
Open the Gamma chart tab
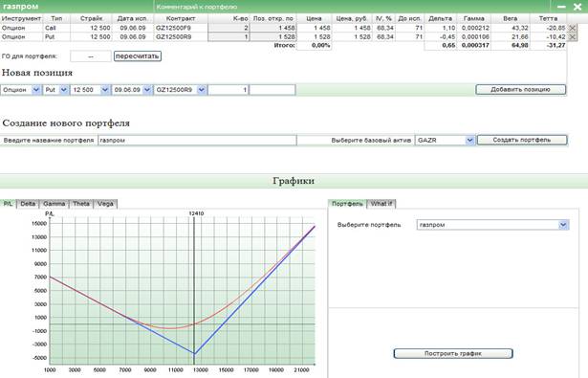[x=54, y=204]
